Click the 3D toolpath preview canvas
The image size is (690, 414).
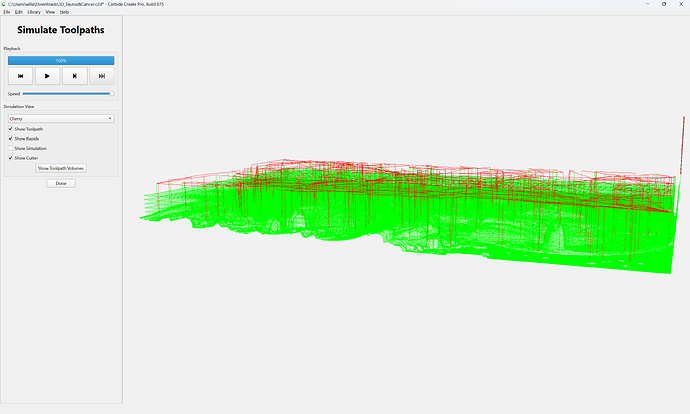pos(406,210)
